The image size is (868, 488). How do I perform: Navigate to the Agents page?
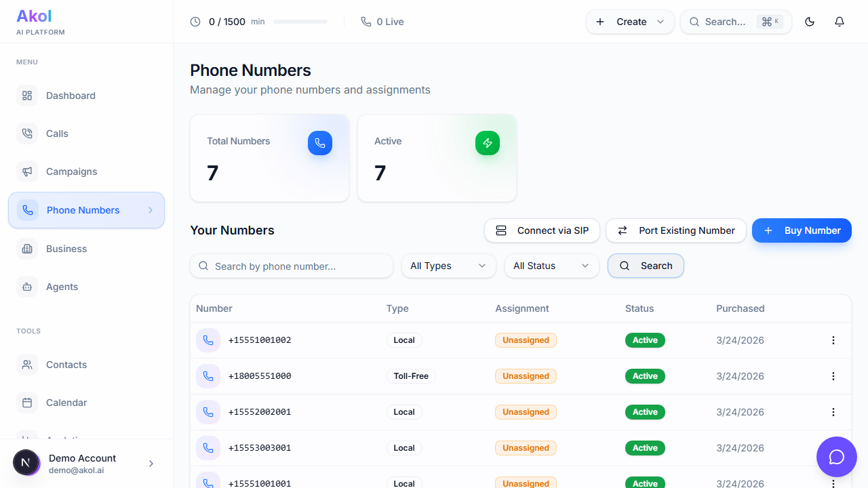click(x=62, y=287)
